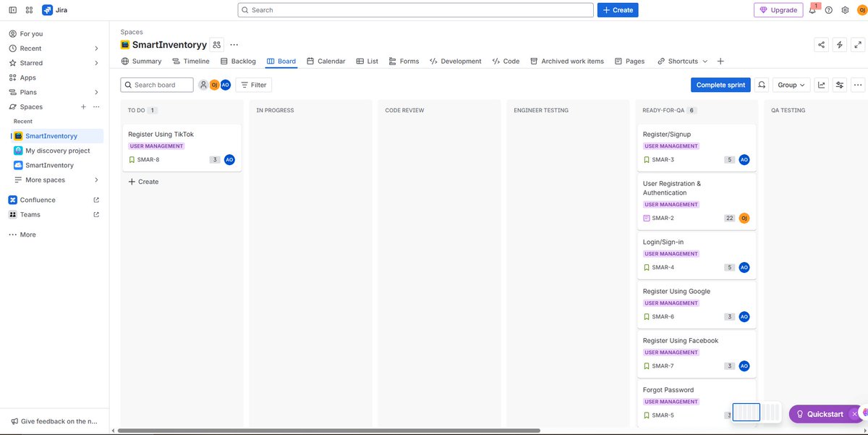Expand the Recent menu chevron

(x=96, y=48)
